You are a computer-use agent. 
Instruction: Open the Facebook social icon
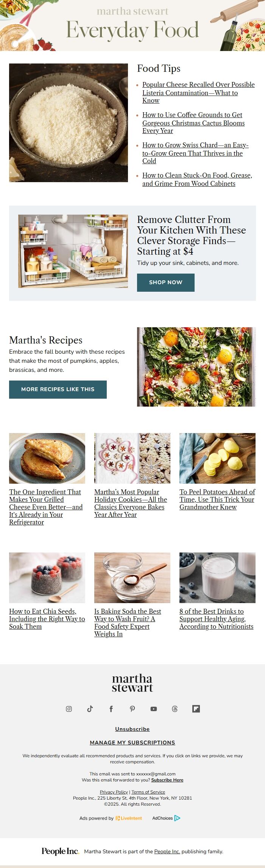(x=111, y=709)
